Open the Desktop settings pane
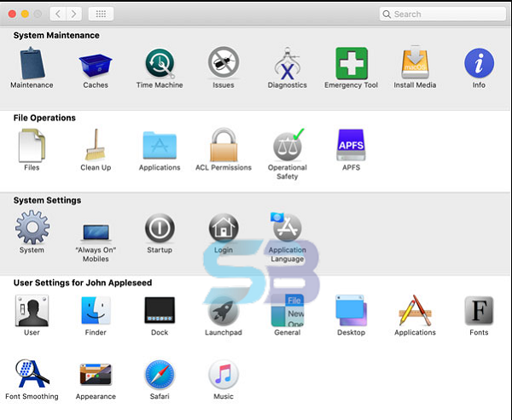The image size is (512, 420). [x=351, y=310]
